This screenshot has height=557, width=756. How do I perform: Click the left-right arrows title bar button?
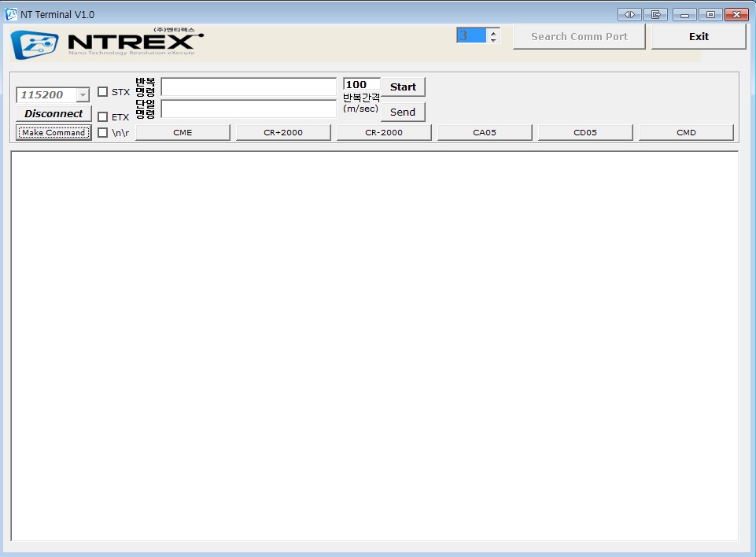pos(629,14)
